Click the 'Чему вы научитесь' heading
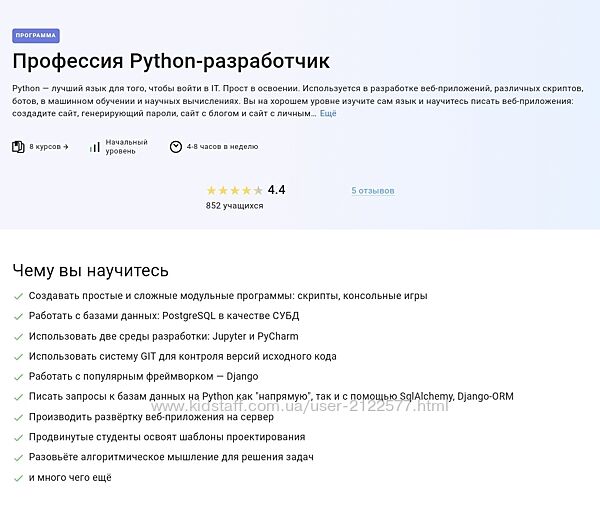This screenshot has height=512, width=600. tap(91, 270)
